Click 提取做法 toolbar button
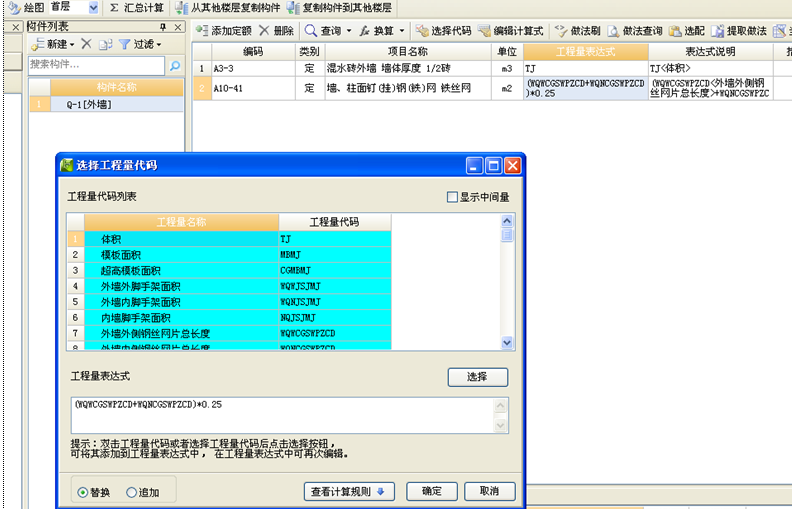Image resolution: width=792 pixels, height=509 pixels. [x=739, y=31]
